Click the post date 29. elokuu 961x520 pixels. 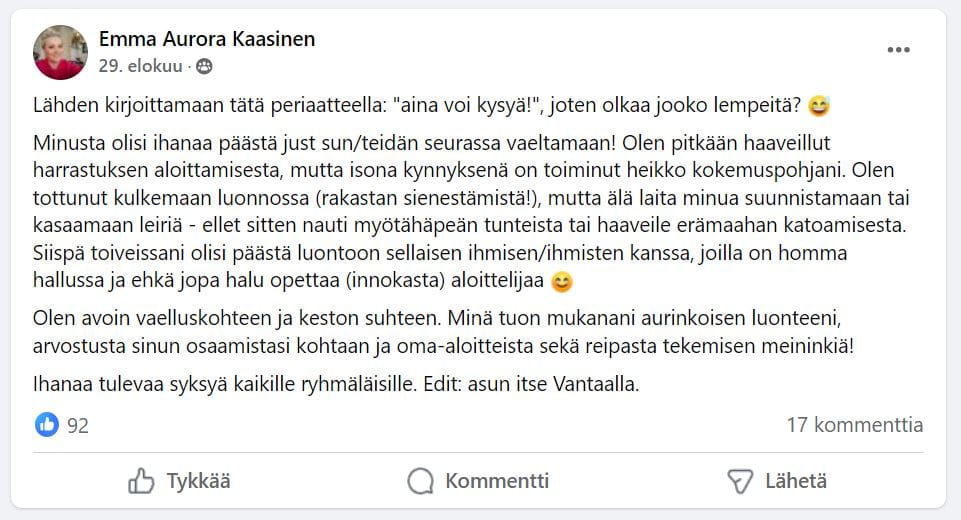click(140, 67)
